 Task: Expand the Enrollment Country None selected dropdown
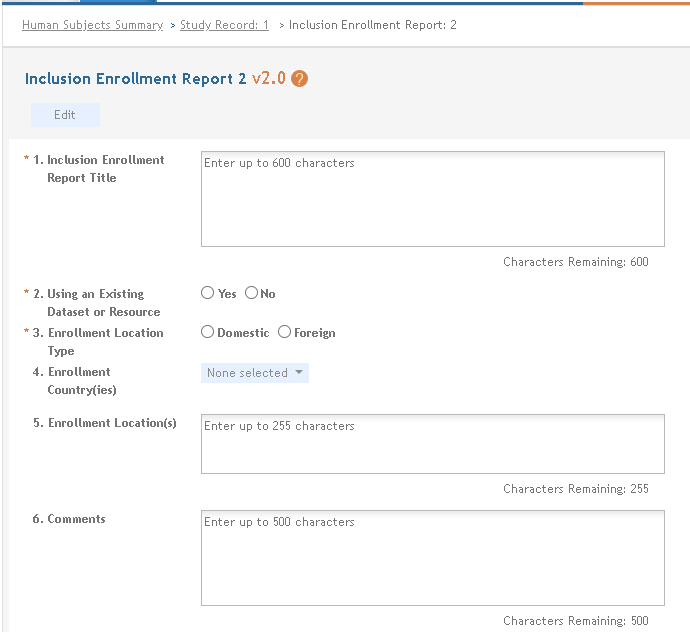tap(255, 373)
